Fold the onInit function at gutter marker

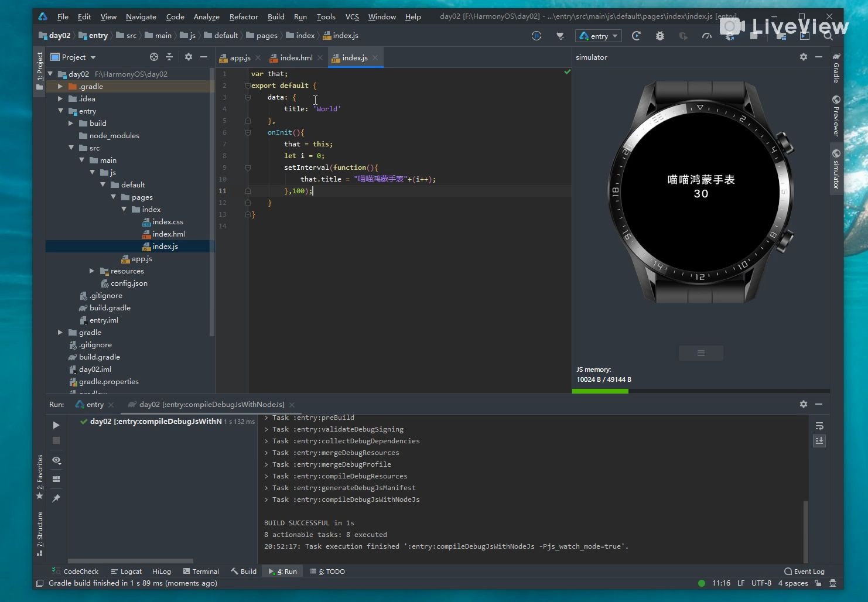point(248,132)
